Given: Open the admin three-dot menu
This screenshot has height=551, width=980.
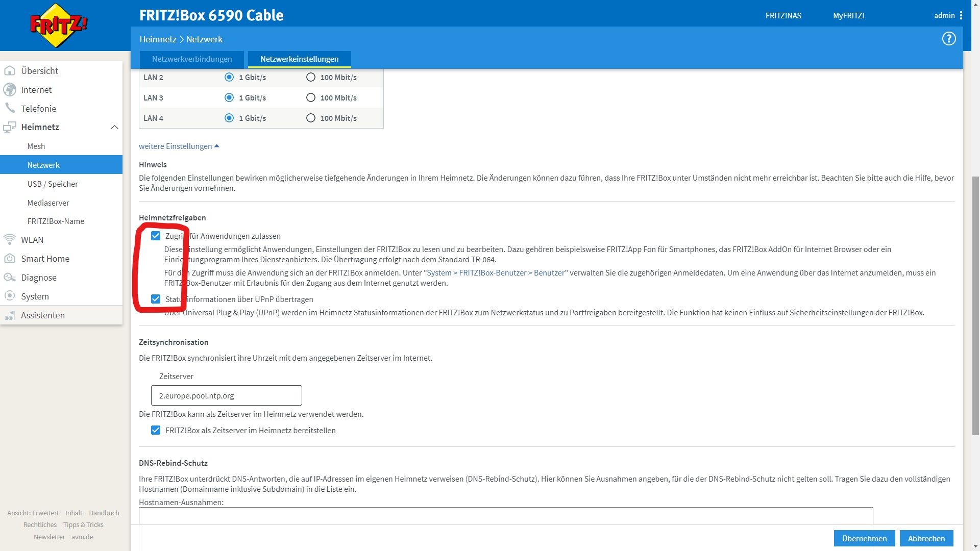Looking at the screenshot, I should (x=961, y=15).
